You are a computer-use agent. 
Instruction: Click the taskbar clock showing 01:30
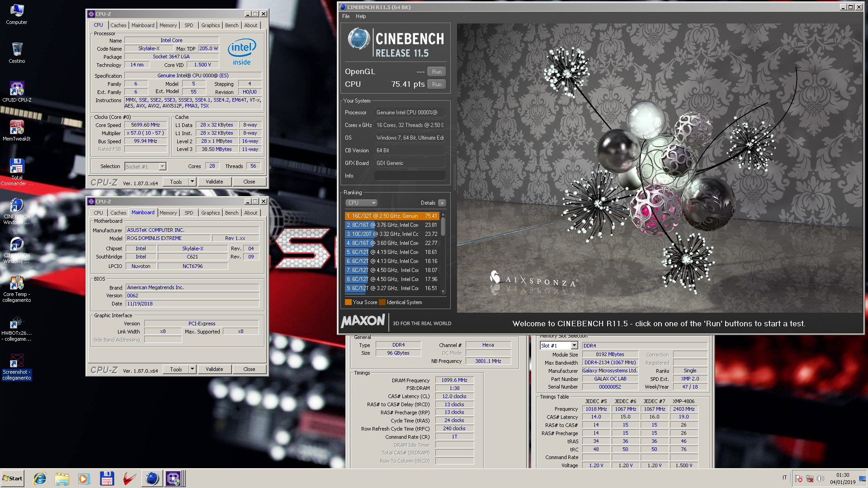pyautogui.click(x=843, y=479)
